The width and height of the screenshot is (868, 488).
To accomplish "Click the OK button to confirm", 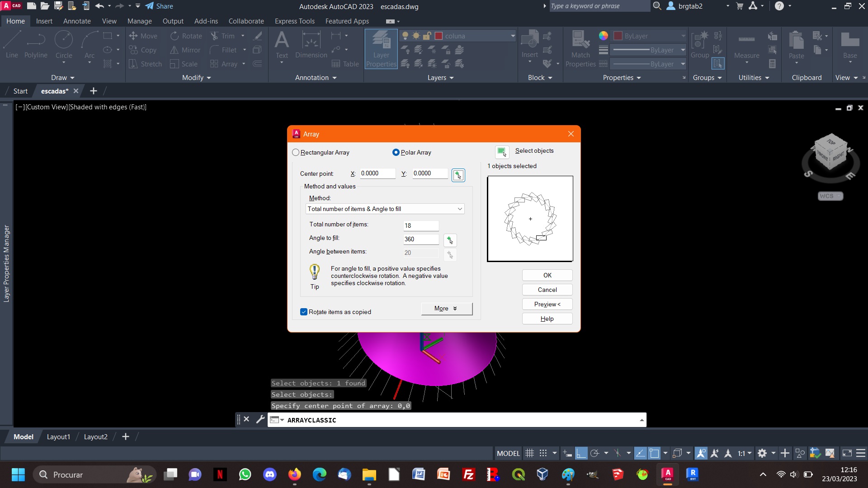I will click(x=547, y=275).
